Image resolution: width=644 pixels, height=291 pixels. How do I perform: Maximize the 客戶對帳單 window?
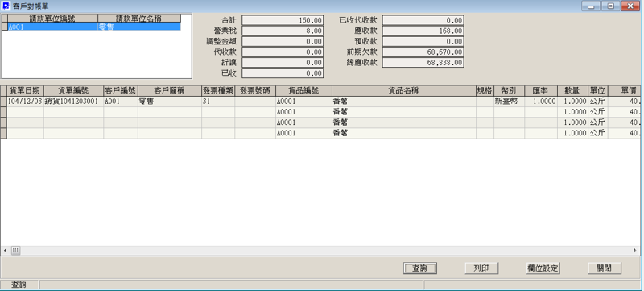click(611, 6)
